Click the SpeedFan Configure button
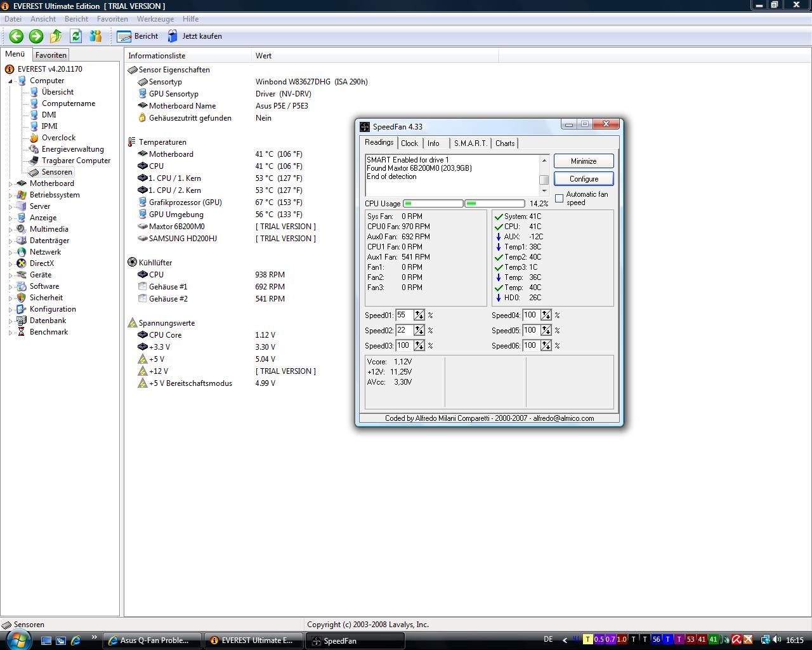Image resolution: width=812 pixels, height=650 pixels. click(584, 179)
